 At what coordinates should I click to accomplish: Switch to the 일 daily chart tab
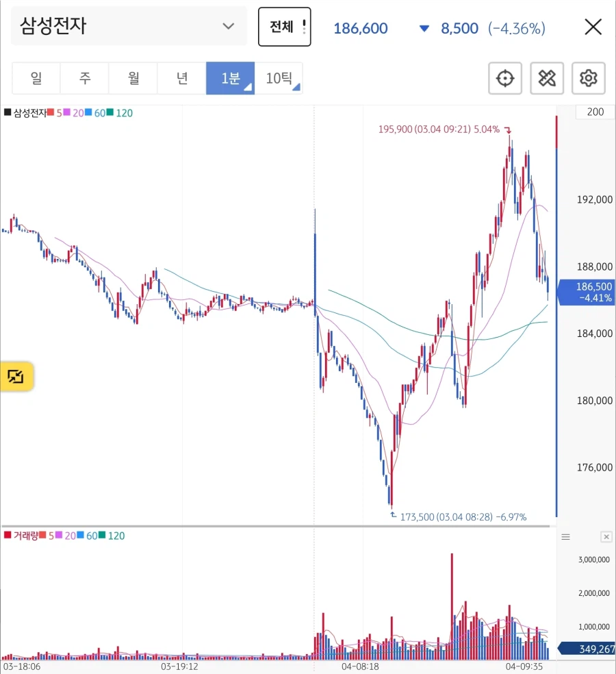coord(36,78)
